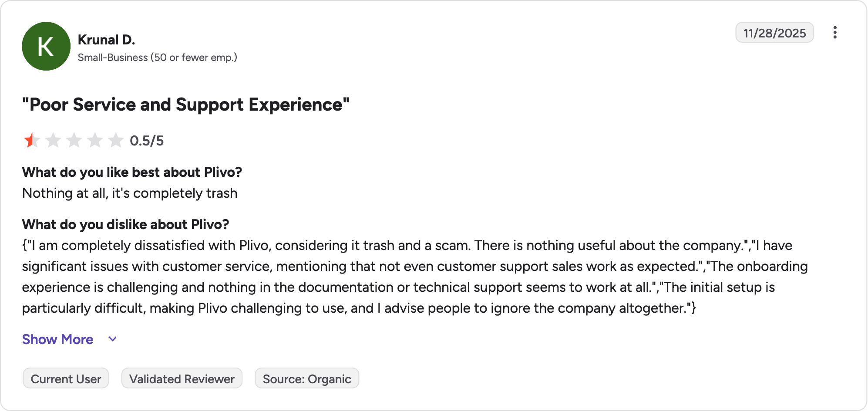Click the Source: Organic tag

[x=307, y=378]
